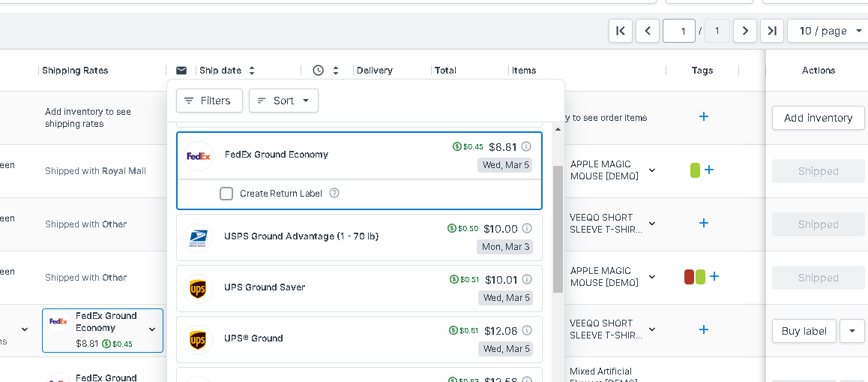Screen dimensions: 868x382
Task: Click the Delivery column header
Action: pyautogui.click(x=375, y=71)
